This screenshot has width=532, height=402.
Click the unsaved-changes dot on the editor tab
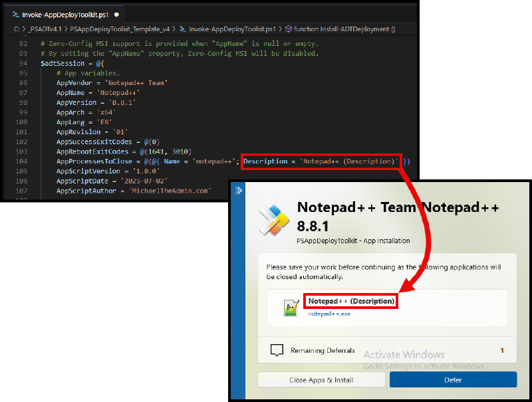pos(116,13)
